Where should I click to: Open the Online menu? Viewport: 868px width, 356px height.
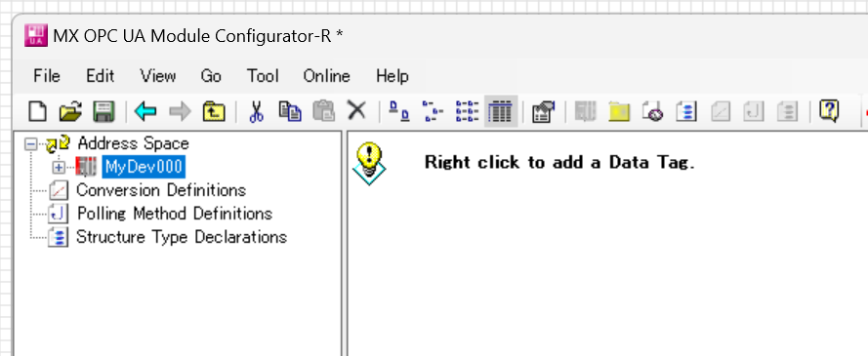pos(327,76)
